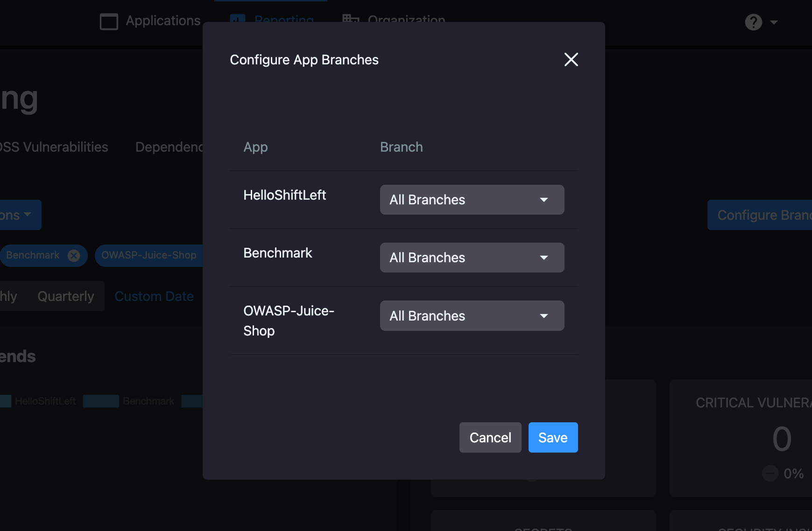The image size is (812, 531).
Task: Click the Branch column header
Action: pos(402,147)
